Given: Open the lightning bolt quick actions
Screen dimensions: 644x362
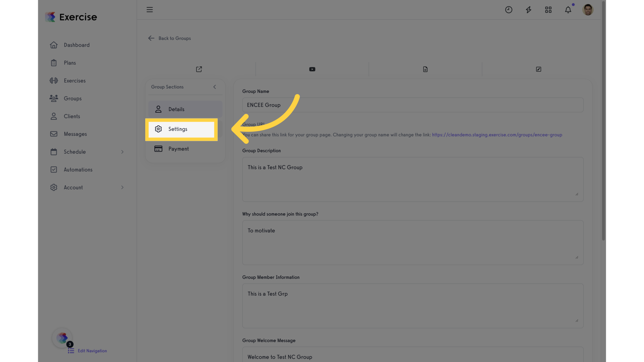Looking at the screenshot, I should (x=528, y=10).
